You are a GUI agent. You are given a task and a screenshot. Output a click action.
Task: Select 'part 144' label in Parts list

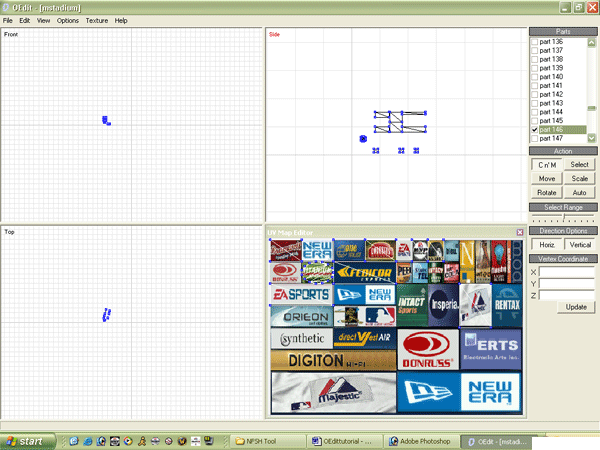[x=551, y=112]
